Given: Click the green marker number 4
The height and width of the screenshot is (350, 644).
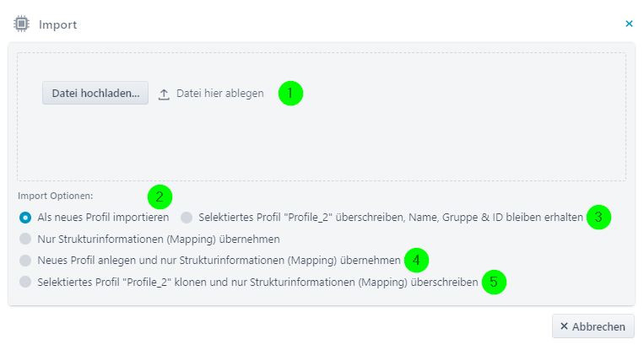Looking at the screenshot, I should (416, 260).
